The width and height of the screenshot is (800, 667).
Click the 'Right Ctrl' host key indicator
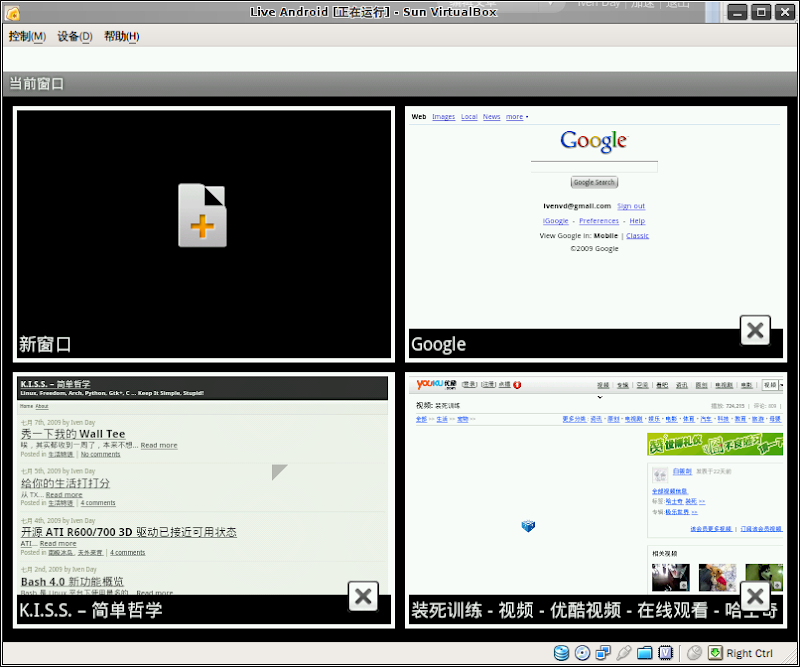pos(749,653)
